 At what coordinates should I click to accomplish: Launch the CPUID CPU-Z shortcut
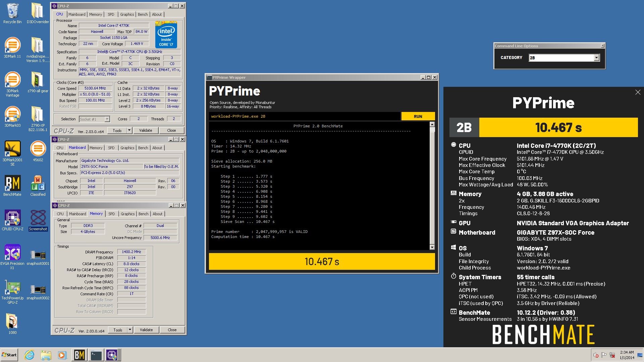pos(12,220)
